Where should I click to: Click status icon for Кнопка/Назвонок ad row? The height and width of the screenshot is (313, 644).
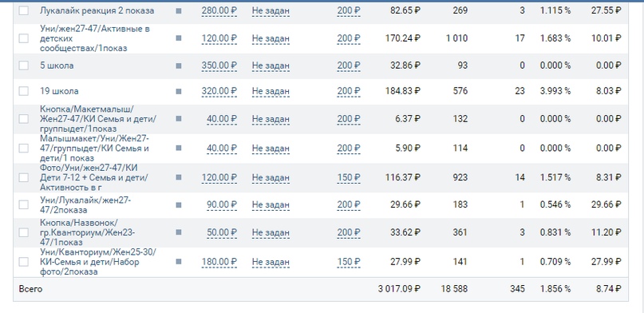[178, 232]
